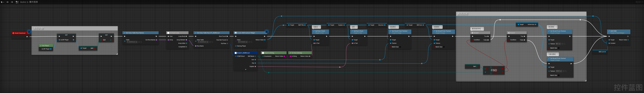The height and width of the screenshot is (93, 644).
Task: Click browse magnifier beside 未激活 Texture dropdown
Action: click(x=566, y=71)
